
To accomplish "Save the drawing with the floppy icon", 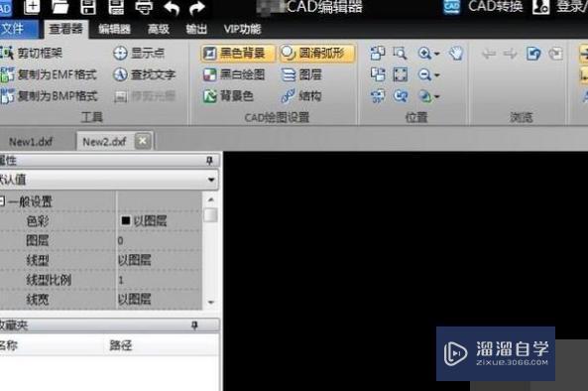I will [88, 7].
